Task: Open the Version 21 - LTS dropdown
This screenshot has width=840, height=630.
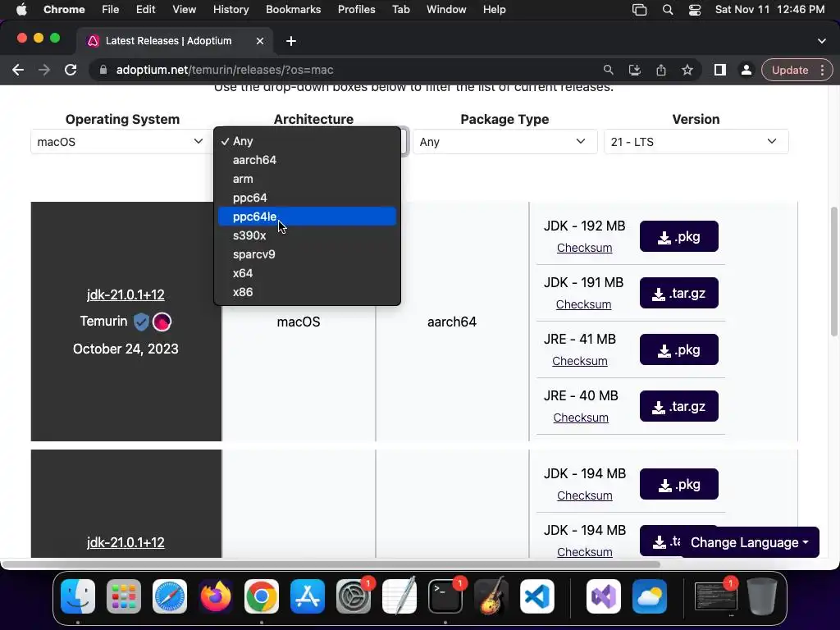Action: [696, 142]
